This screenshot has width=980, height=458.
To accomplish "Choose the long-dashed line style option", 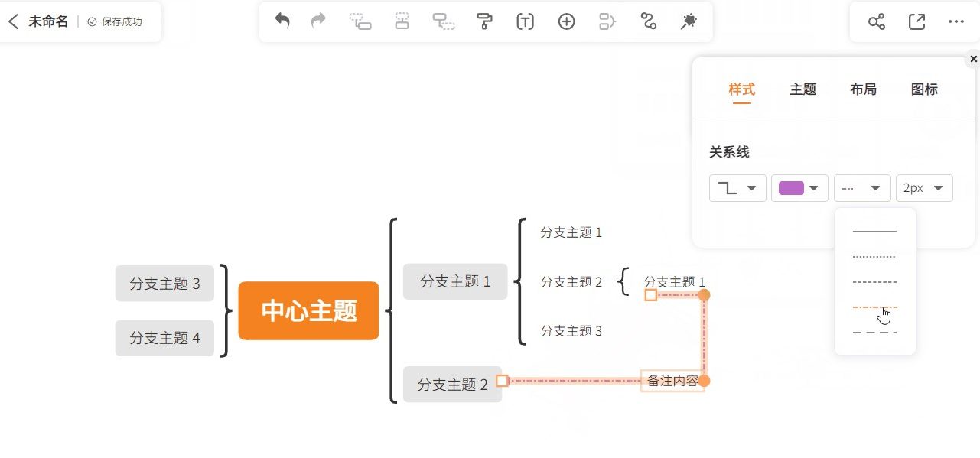I will tap(874, 333).
